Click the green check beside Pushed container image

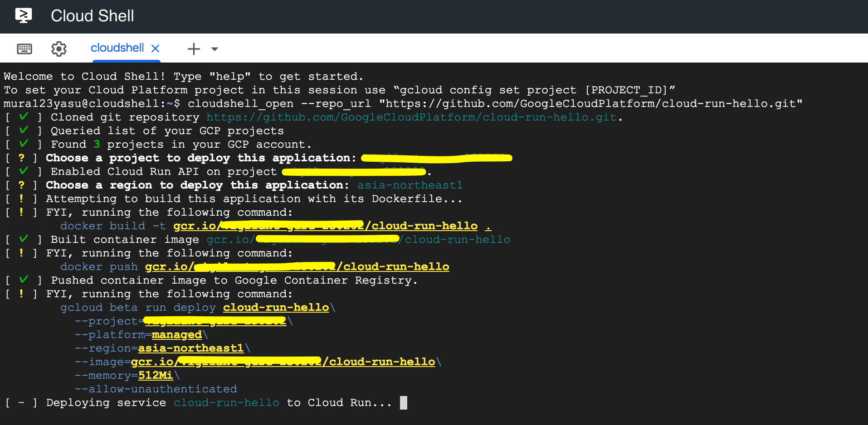tap(24, 280)
